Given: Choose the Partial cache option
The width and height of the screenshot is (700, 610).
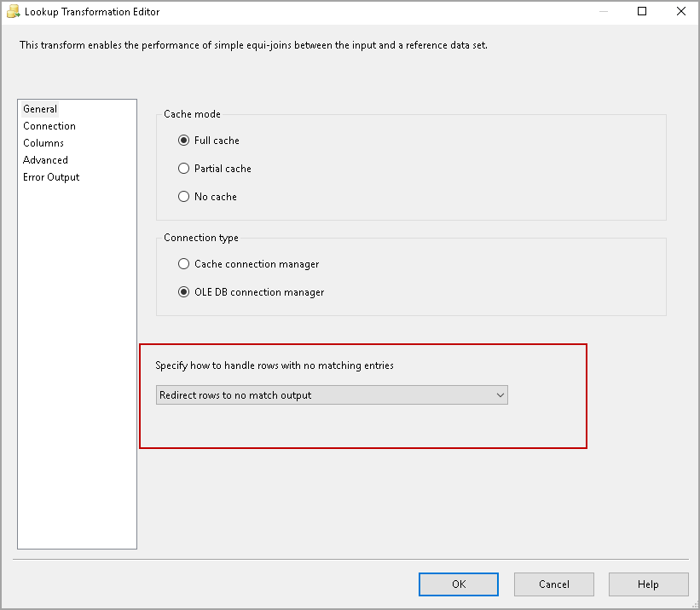Looking at the screenshot, I should (183, 169).
